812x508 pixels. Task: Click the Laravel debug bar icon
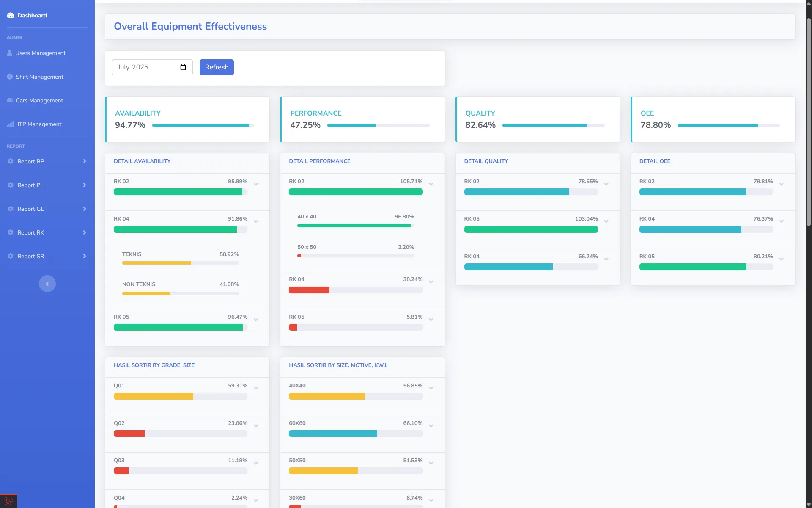(8, 502)
